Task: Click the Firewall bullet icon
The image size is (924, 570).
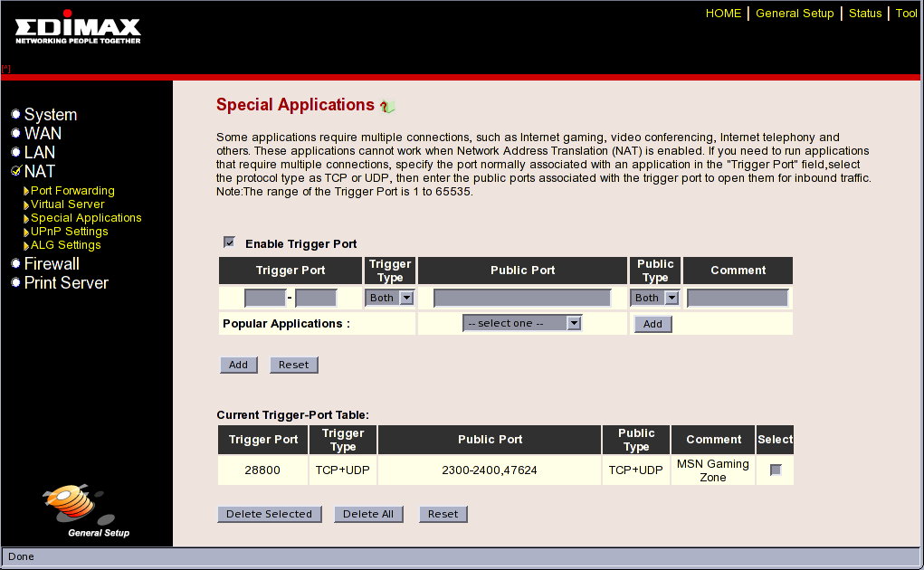Action: click(15, 264)
